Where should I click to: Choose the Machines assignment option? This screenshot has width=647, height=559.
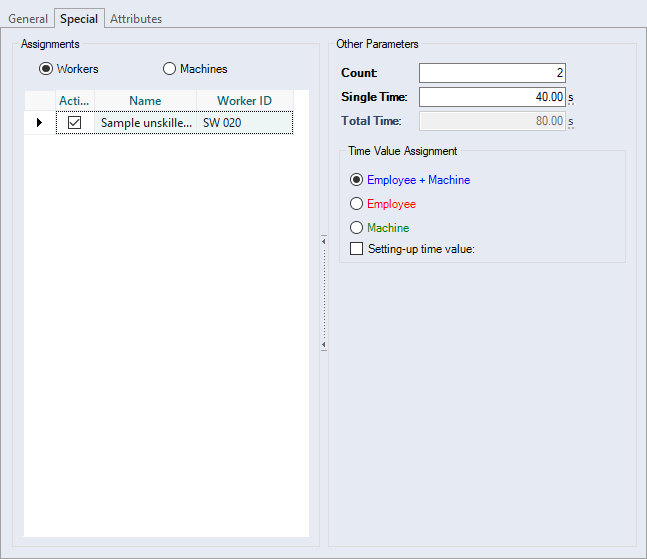tap(170, 69)
